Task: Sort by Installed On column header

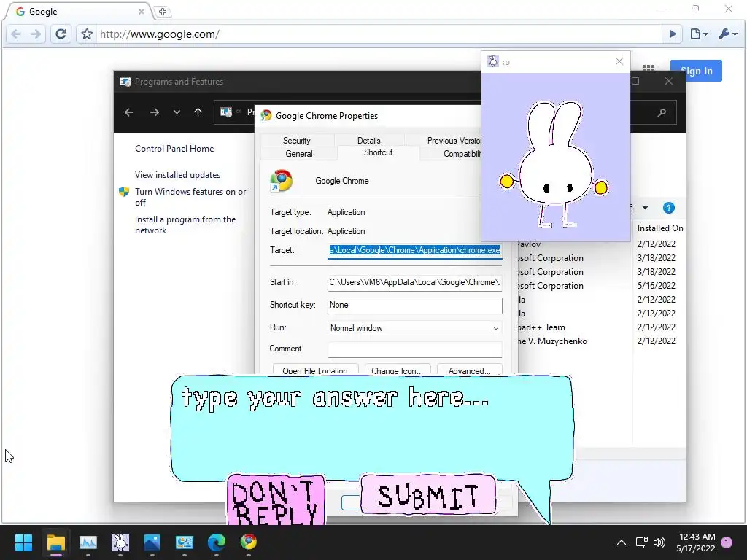Action: click(x=659, y=228)
